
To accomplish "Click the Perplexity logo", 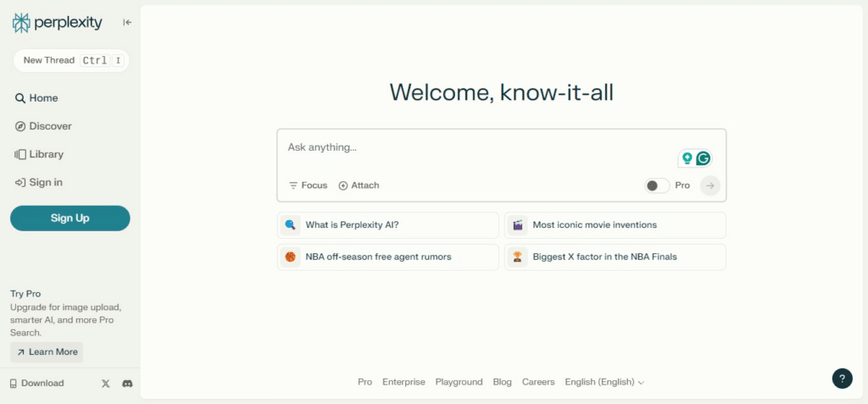I will tap(58, 23).
